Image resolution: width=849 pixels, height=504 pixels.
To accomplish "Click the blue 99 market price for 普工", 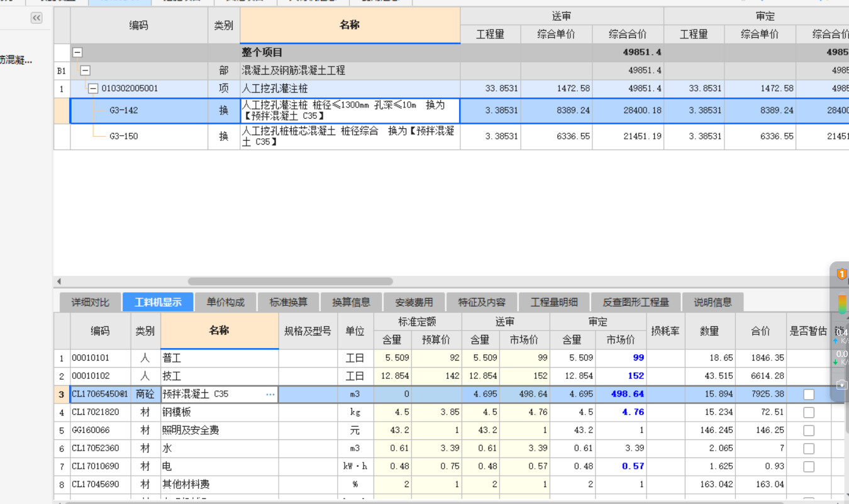I will (621, 358).
